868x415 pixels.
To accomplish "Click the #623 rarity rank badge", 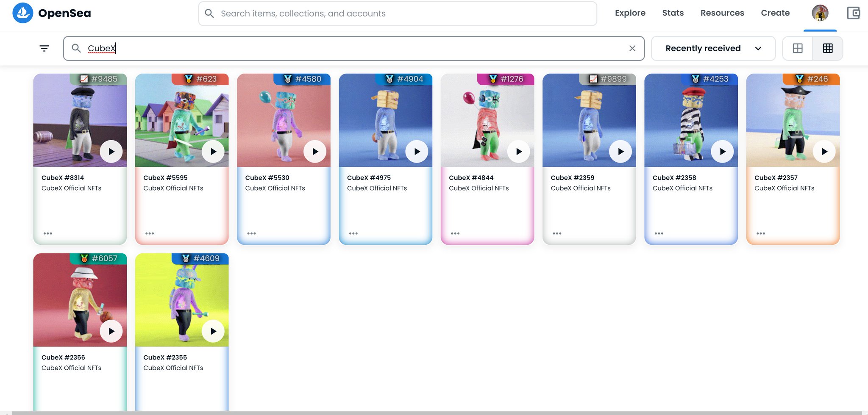I will (x=200, y=79).
